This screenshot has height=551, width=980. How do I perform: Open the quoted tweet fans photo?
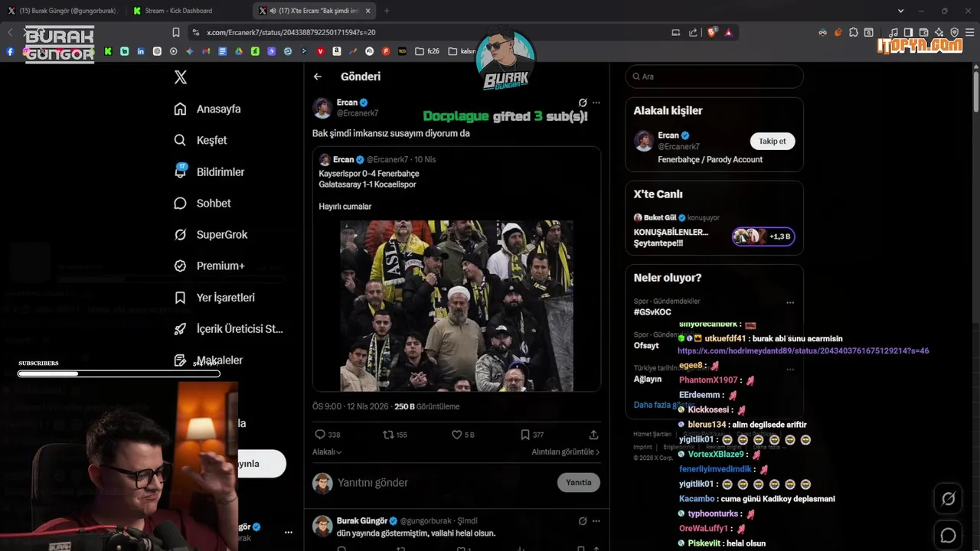point(456,306)
